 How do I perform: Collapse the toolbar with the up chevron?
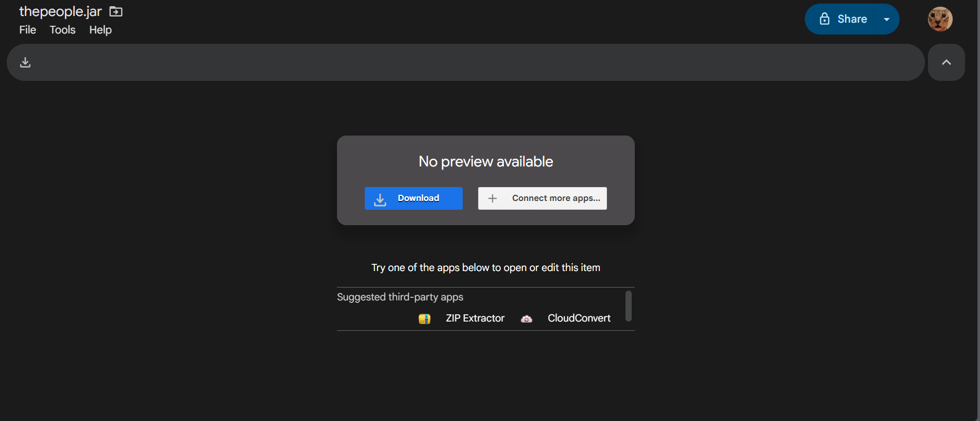[x=946, y=62]
